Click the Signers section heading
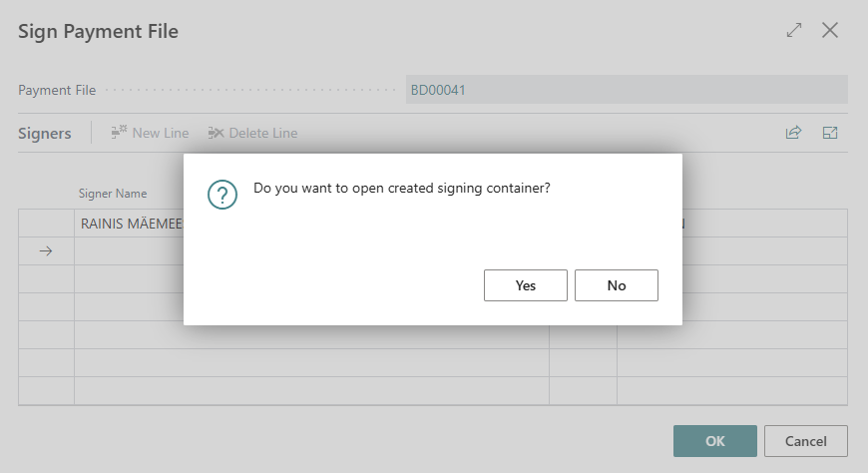Screen dimensions: 868x473 click(x=45, y=133)
